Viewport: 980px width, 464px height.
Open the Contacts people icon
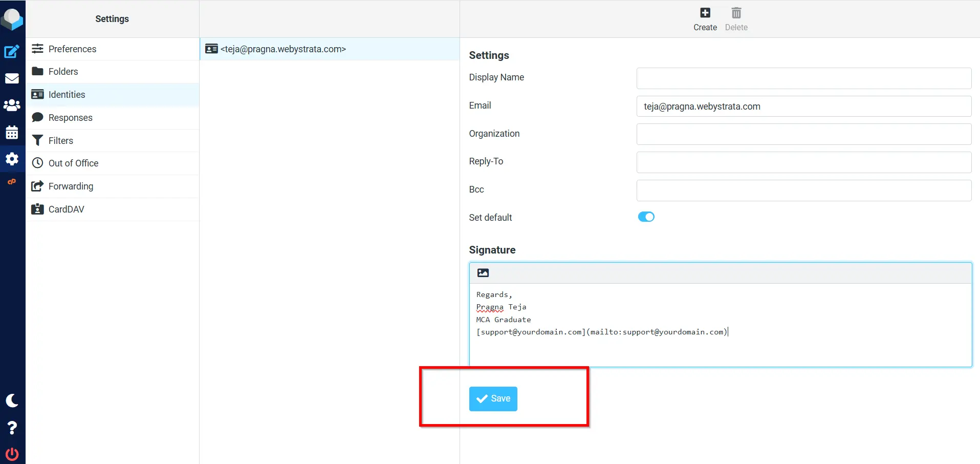tap(12, 106)
